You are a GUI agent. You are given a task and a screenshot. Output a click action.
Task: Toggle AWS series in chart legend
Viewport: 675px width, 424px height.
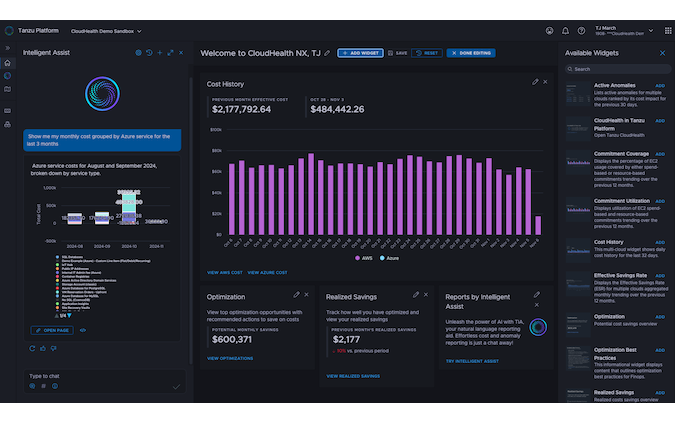(364, 258)
